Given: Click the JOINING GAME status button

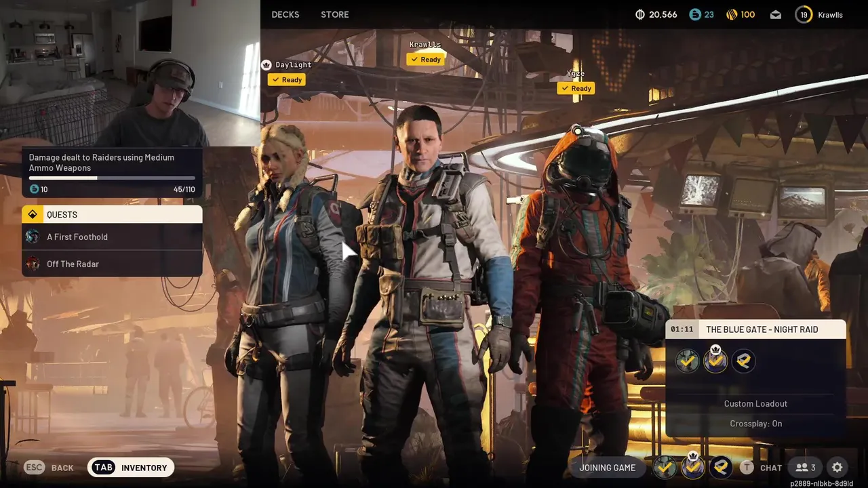Looking at the screenshot, I should pyautogui.click(x=607, y=468).
